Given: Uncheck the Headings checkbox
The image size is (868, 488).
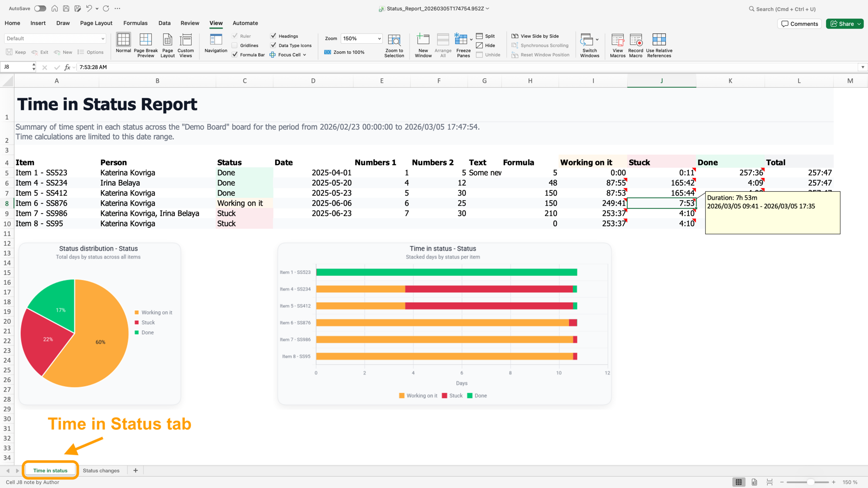Looking at the screenshot, I should pyautogui.click(x=273, y=36).
